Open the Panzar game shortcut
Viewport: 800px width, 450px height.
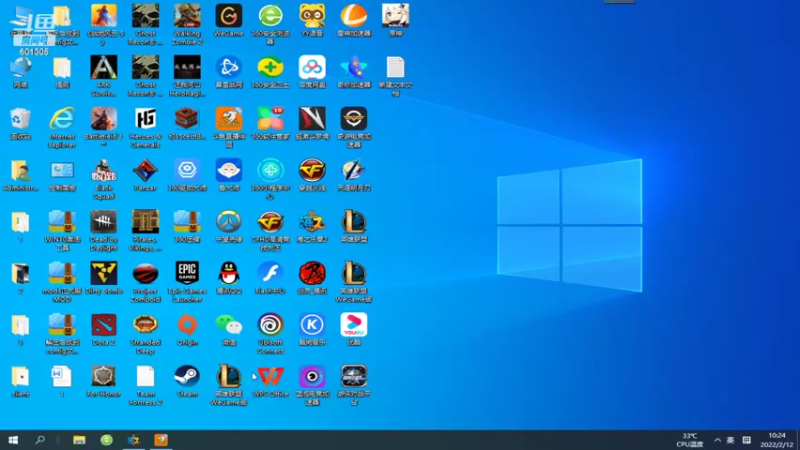point(145,175)
